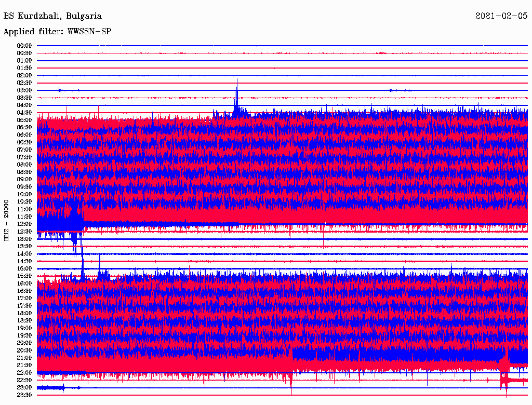Select the small blue event starting the 03:00 trace
Image resolution: width=532 pixels, height=405 pixels.
(x=60, y=90)
